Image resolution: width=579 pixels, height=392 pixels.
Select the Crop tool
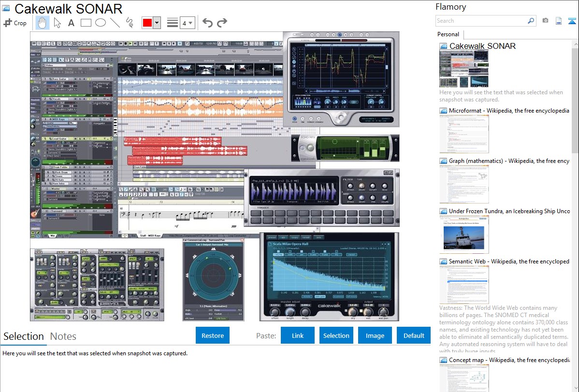15,23
